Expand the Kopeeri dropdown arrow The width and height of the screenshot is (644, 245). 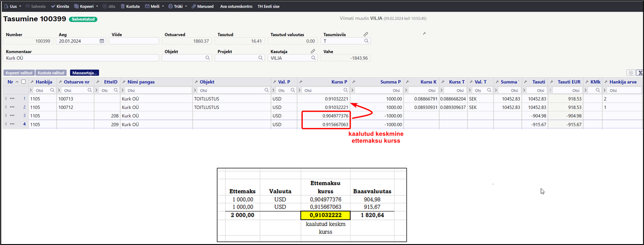(x=97, y=7)
